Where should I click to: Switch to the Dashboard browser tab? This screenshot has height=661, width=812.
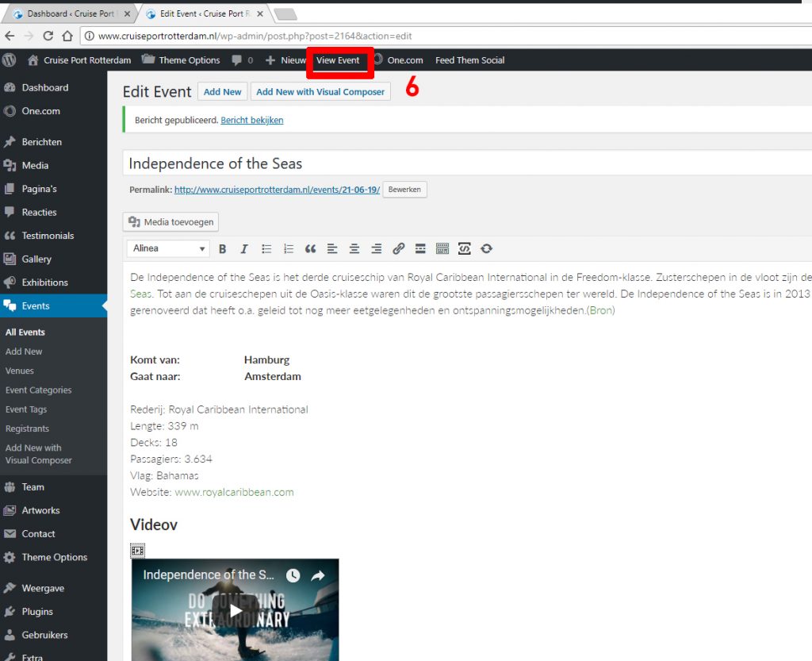71,14
